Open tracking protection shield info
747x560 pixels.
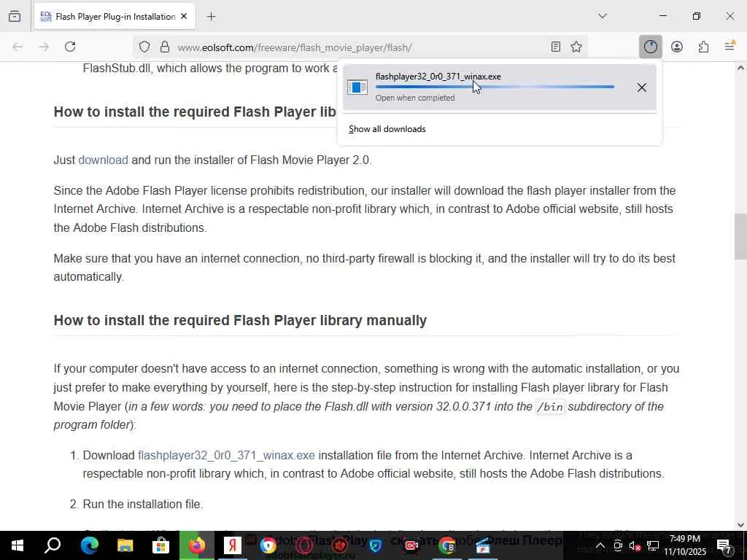[x=144, y=47]
